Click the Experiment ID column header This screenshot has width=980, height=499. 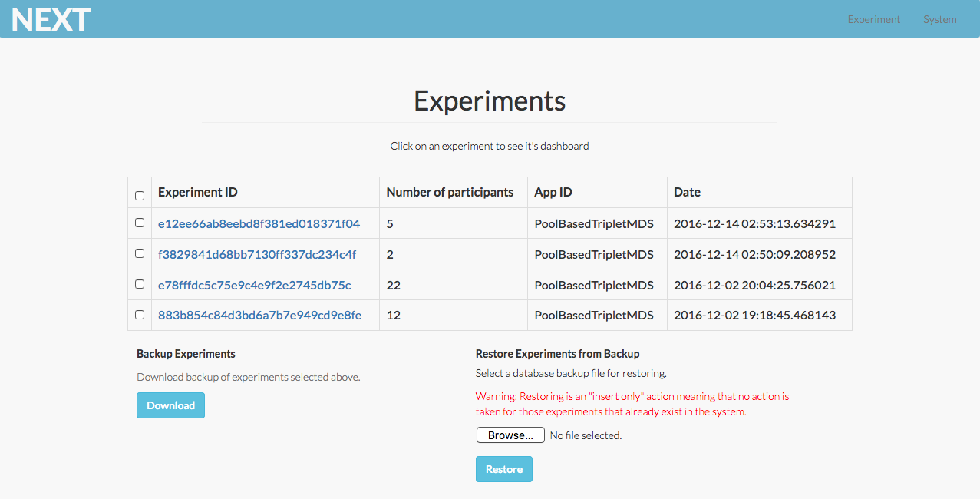(x=198, y=193)
